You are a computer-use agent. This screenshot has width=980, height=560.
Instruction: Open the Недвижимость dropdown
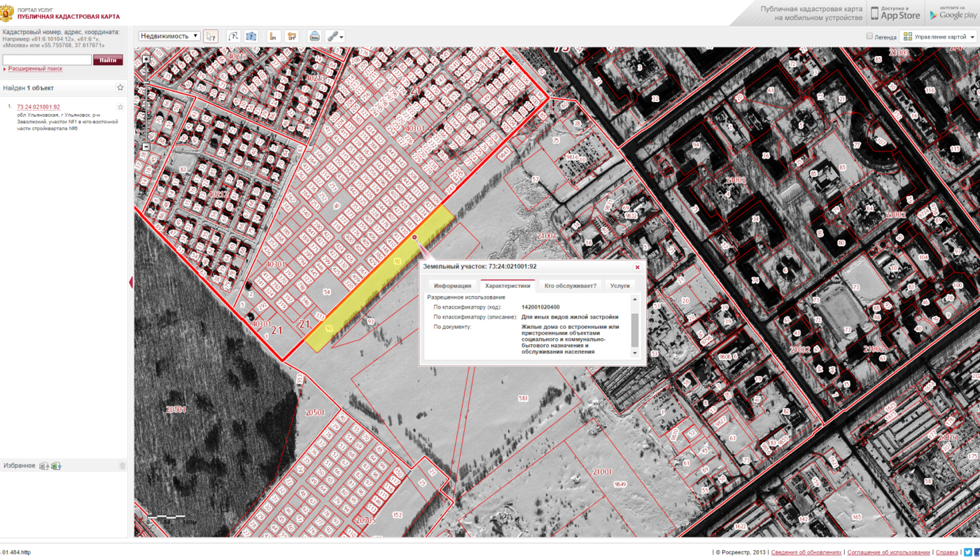(x=169, y=36)
